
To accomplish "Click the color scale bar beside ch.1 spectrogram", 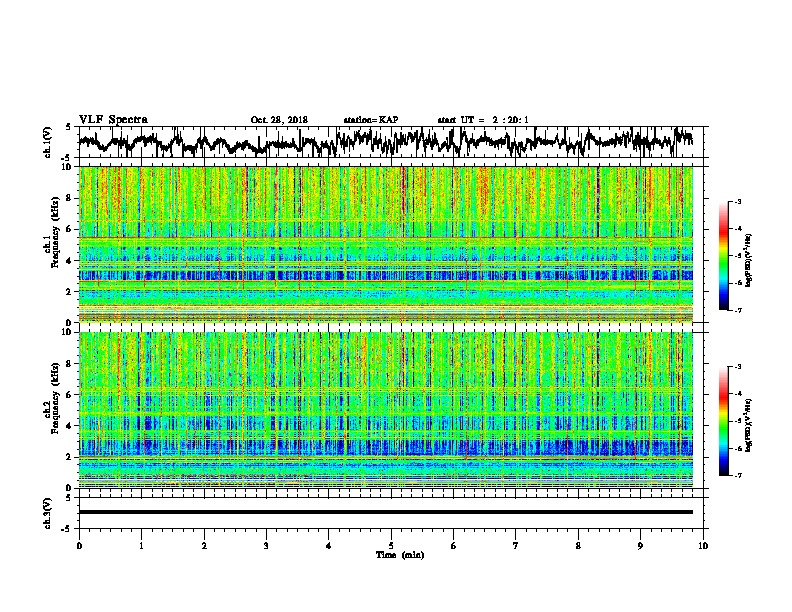I will coord(724,256).
